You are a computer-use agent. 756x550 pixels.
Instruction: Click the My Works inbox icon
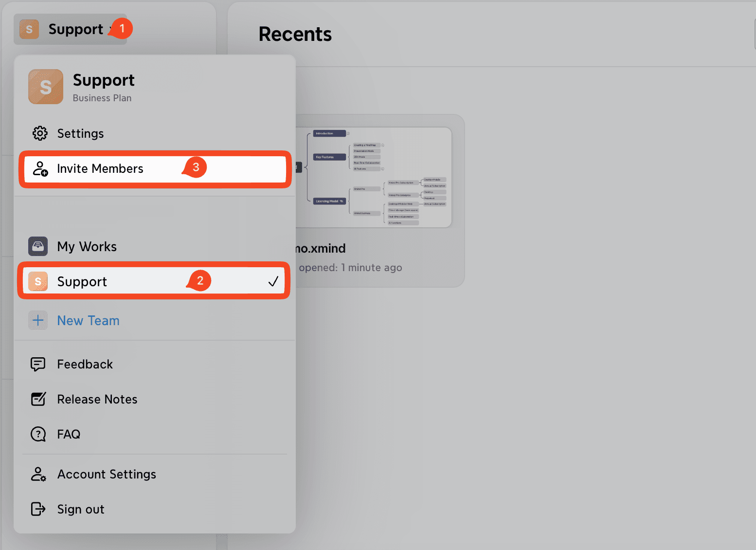38,246
